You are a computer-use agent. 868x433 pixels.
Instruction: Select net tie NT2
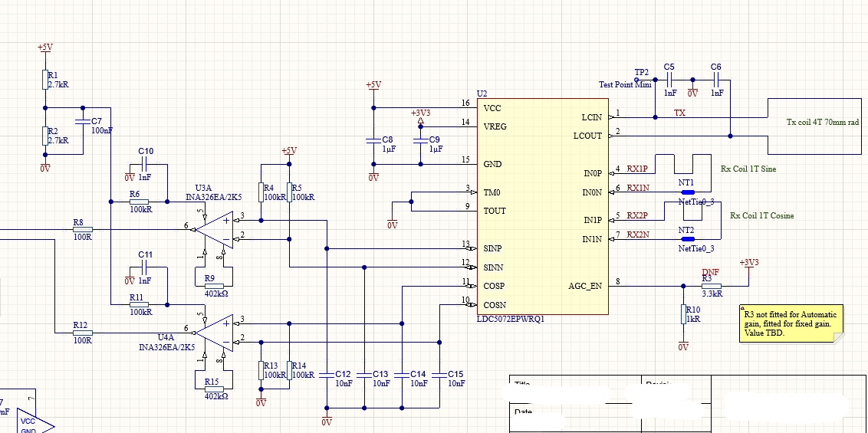point(688,239)
